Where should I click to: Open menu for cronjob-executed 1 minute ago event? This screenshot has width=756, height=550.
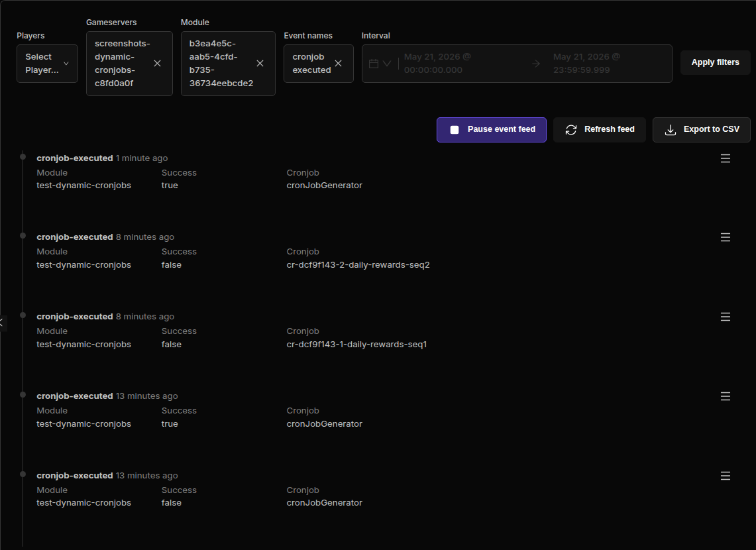click(725, 158)
